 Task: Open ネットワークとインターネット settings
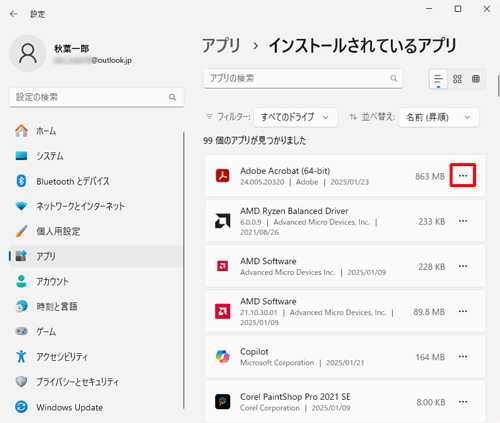tap(96, 206)
